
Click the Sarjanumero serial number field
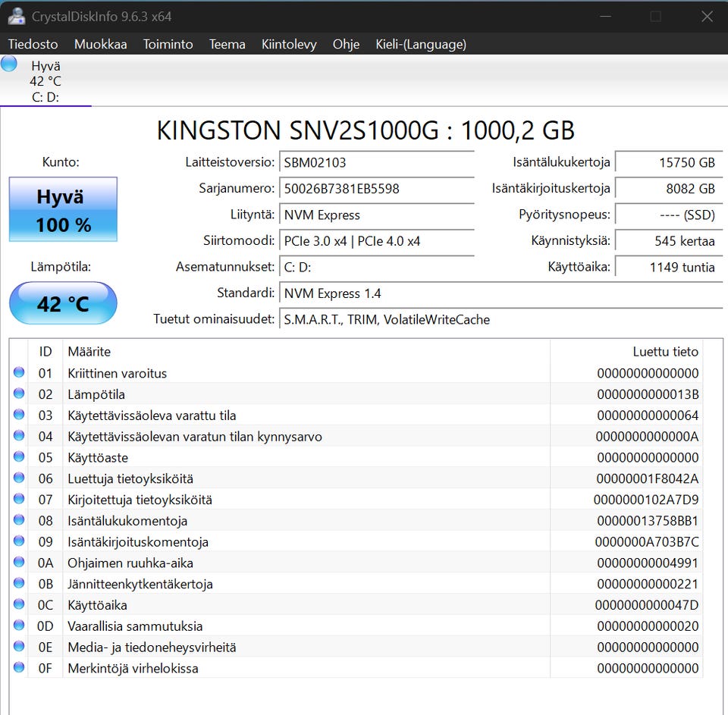coord(376,188)
